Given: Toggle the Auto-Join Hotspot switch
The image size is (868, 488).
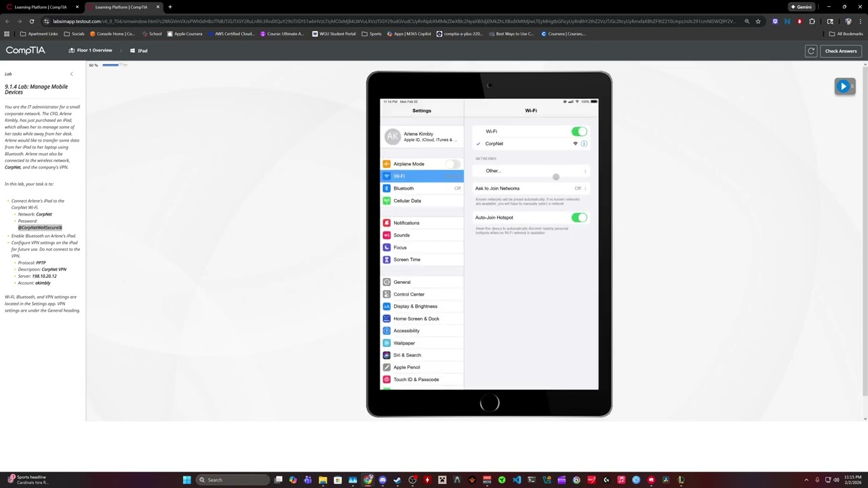Looking at the screenshot, I should 578,218.
